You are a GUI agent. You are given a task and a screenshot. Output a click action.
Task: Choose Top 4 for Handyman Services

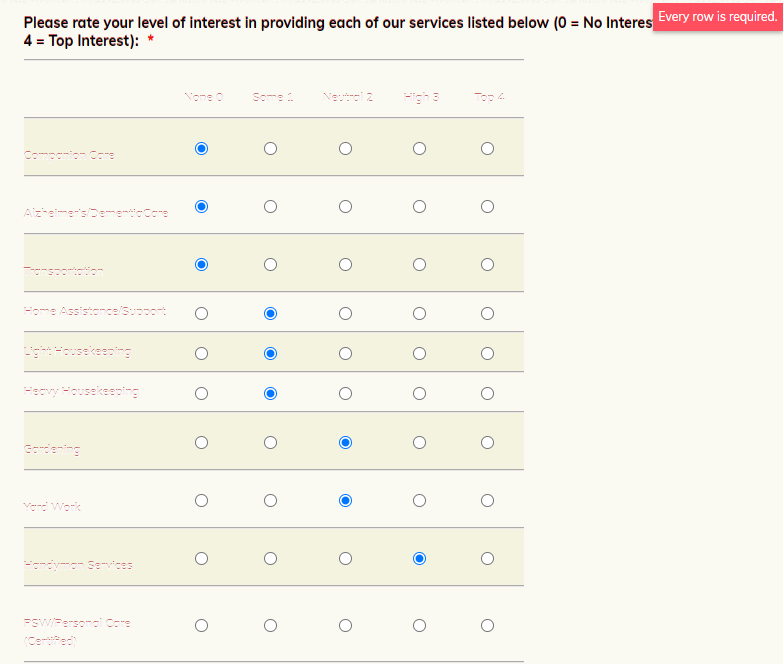pyautogui.click(x=487, y=558)
